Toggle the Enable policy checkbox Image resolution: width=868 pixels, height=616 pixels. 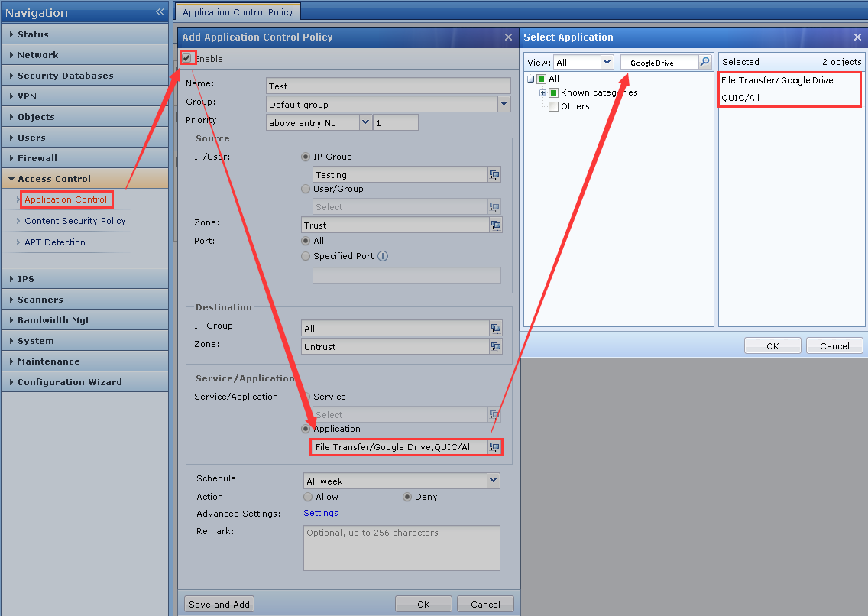186,58
